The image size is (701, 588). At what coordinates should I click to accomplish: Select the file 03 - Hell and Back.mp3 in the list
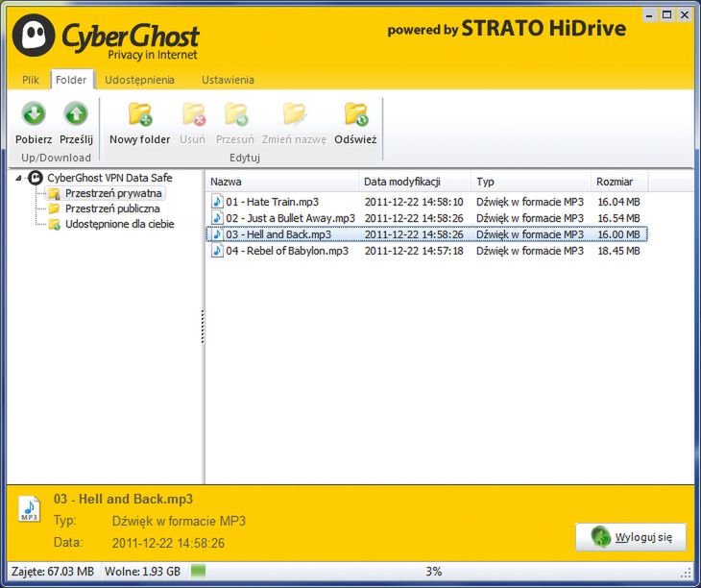278,234
